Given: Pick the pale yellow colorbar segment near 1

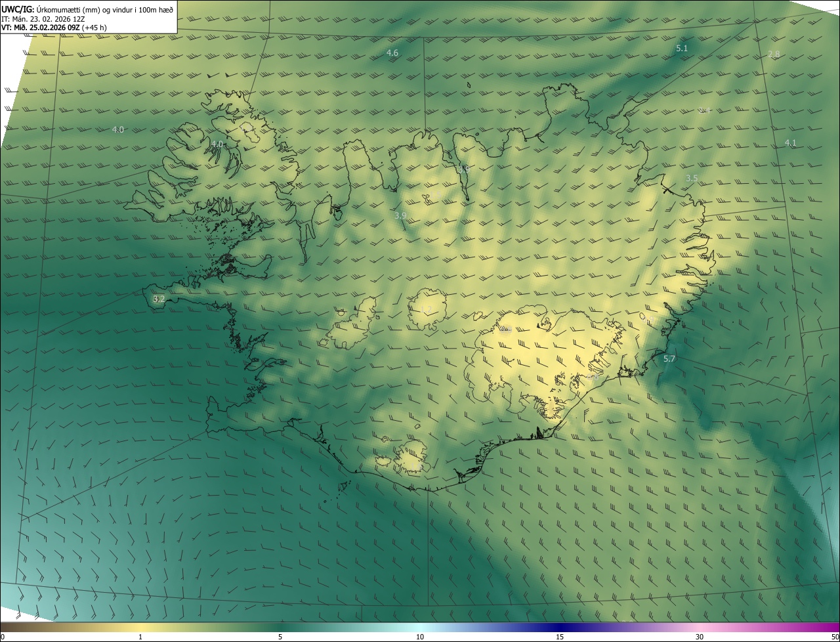Looking at the screenshot, I should 140,627.
